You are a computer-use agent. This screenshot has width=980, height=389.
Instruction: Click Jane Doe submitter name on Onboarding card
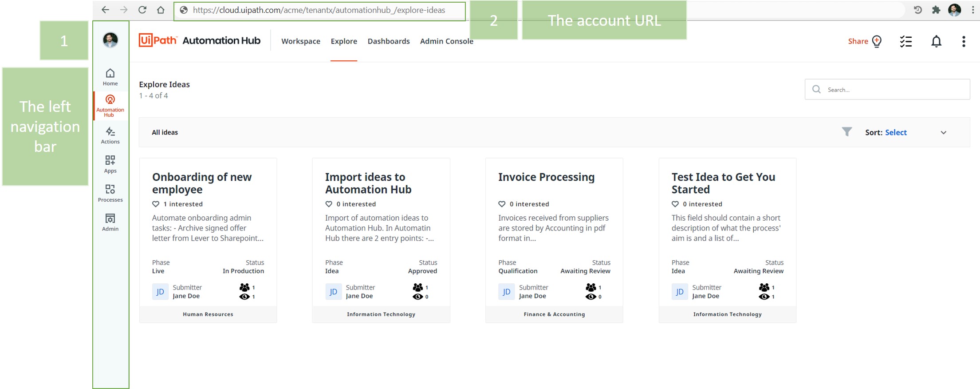(186, 296)
